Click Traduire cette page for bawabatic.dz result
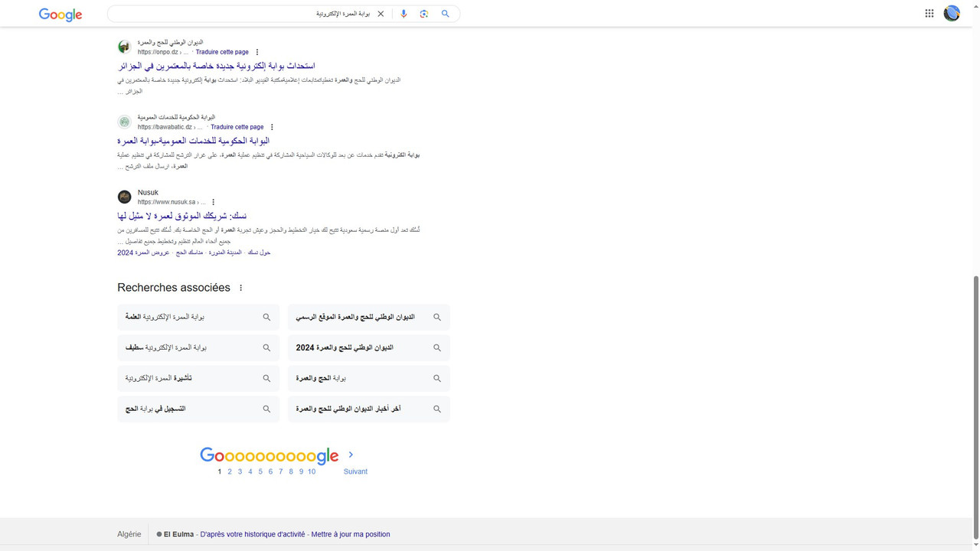Image resolution: width=980 pixels, height=551 pixels. click(237, 127)
